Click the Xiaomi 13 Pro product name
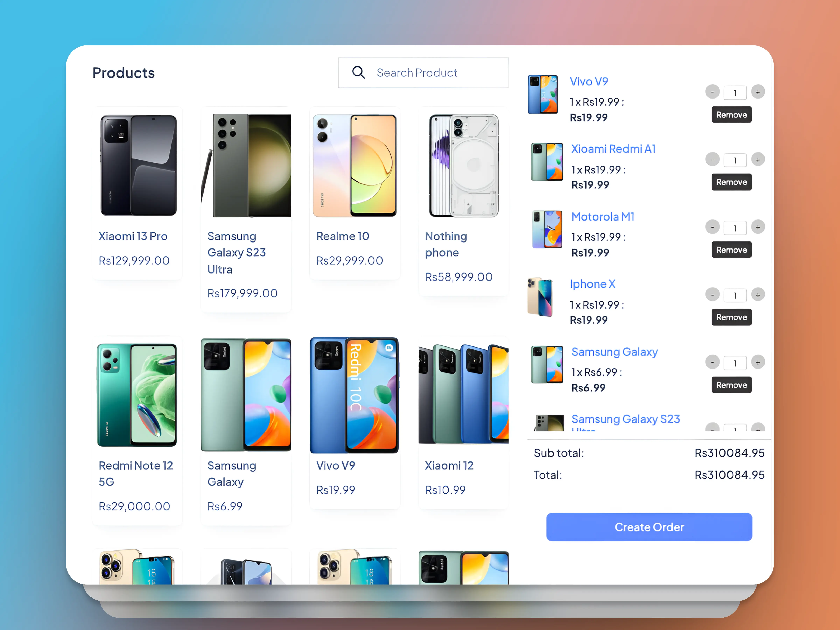The image size is (840, 630). pyautogui.click(x=133, y=236)
